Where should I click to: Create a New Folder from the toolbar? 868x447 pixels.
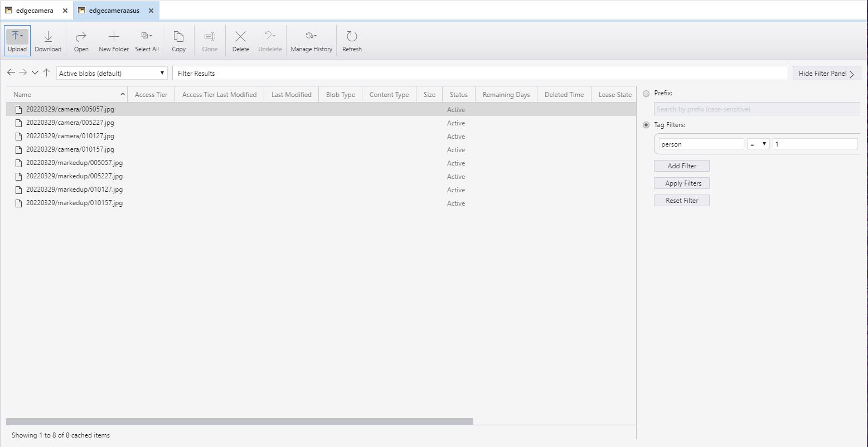[x=114, y=41]
